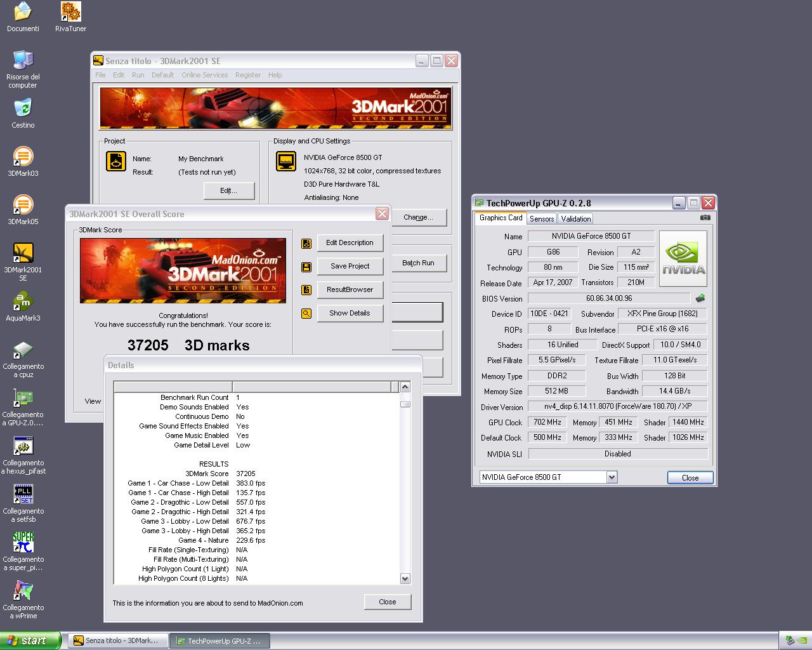This screenshot has height=650, width=812.
Task: Open the Register menu in 3DMark2001
Action: pyautogui.click(x=248, y=75)
